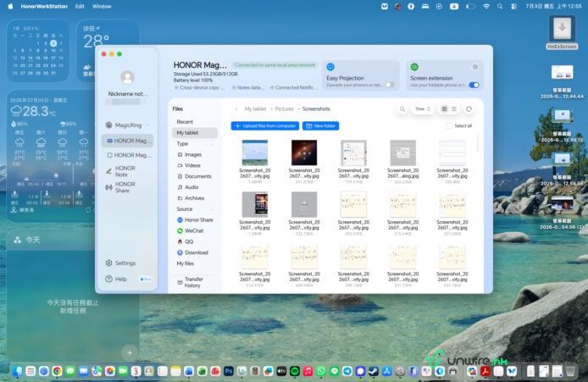Screen dimensions: 588x382
Task: Open the Apple menu
Action: click(x=10, y=7)
